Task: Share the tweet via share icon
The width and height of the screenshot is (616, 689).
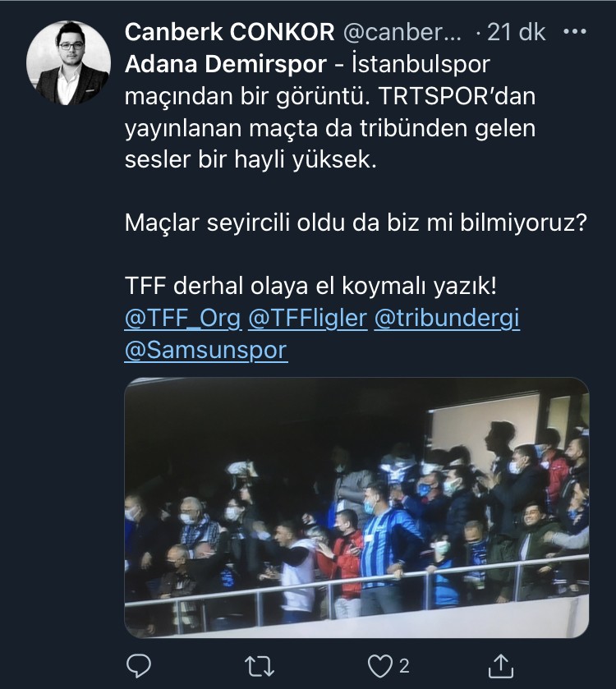Action: point(501,666)
